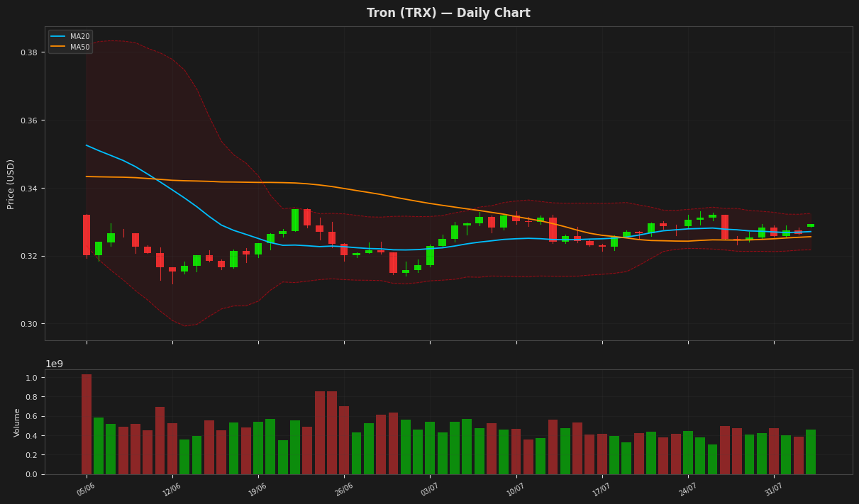Viewport: 859px width, 504px height.
Task: Click the chart title Tron (TRX) — Daily Chart
Action: click(448, 13)
